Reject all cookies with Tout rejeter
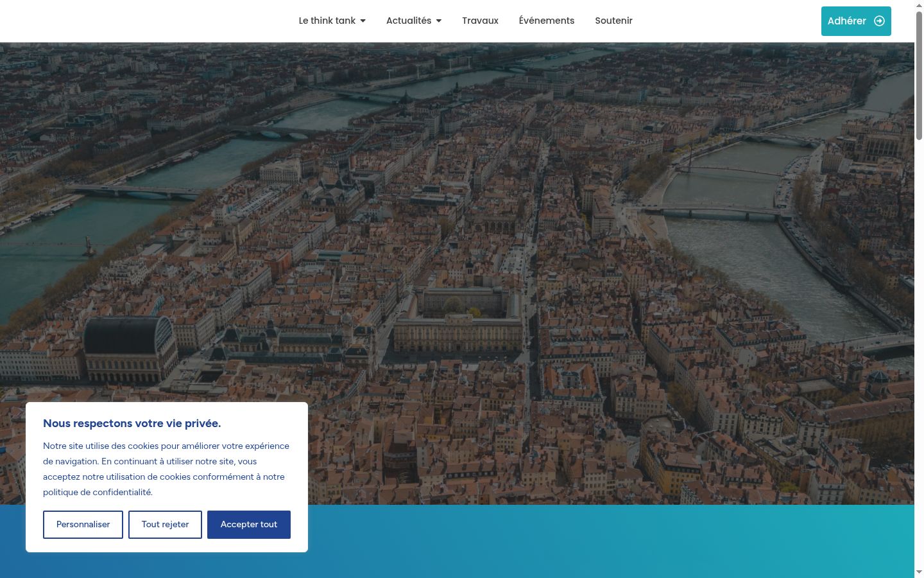Screen dimensions: 924x578 pos(165,525)
